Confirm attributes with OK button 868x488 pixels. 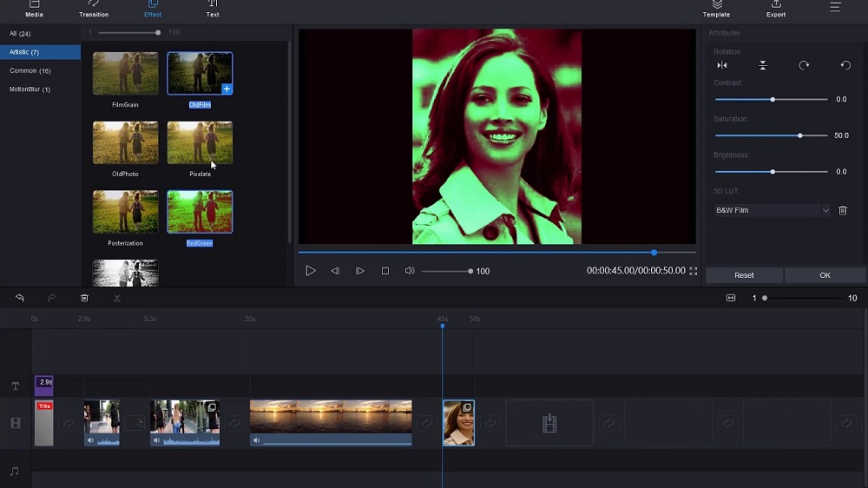pyautogui.click(x=825, y=275)
